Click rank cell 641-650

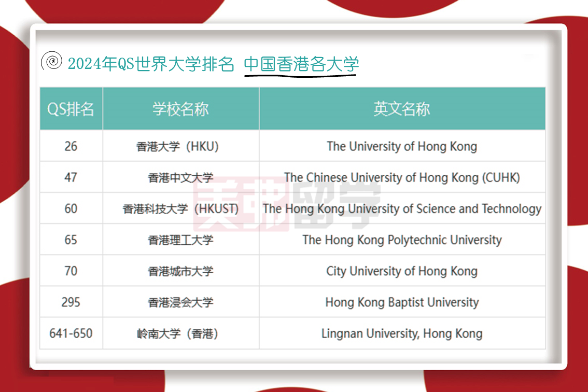(71, 333)
